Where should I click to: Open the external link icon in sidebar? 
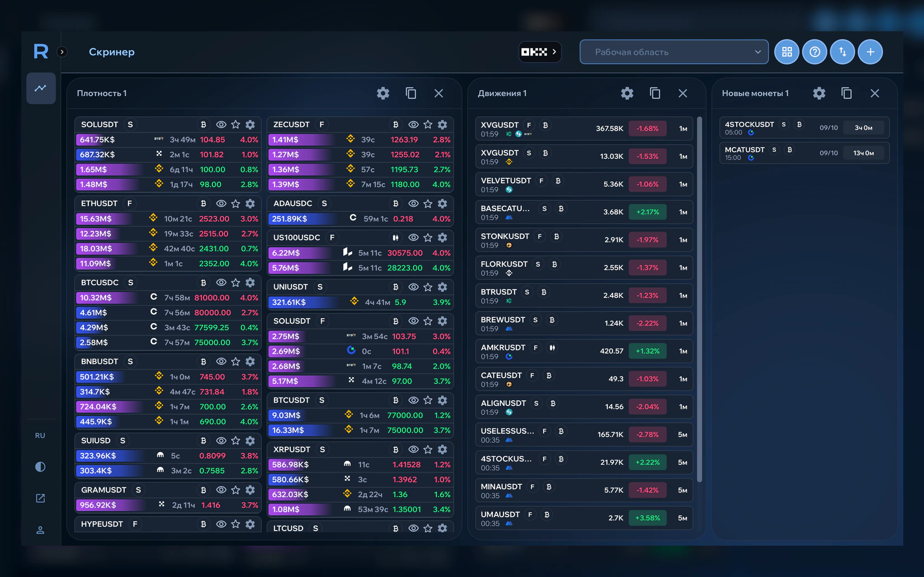(40, 498)
